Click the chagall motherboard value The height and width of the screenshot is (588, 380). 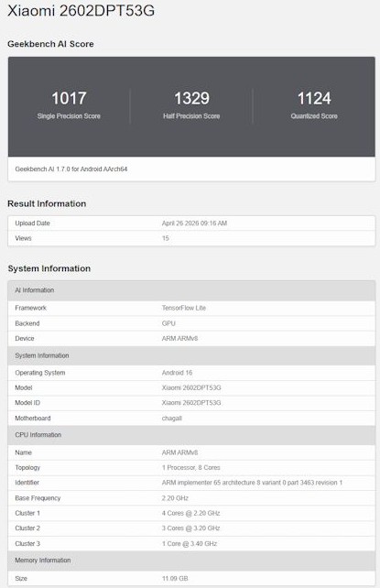click(172, 419)
